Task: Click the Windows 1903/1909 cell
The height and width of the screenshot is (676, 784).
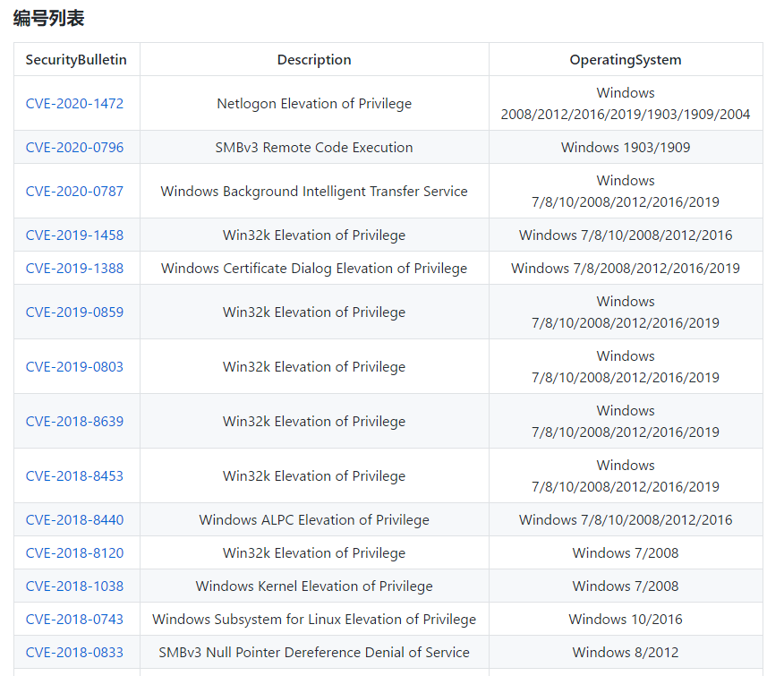Action: (x=626, y=148)
